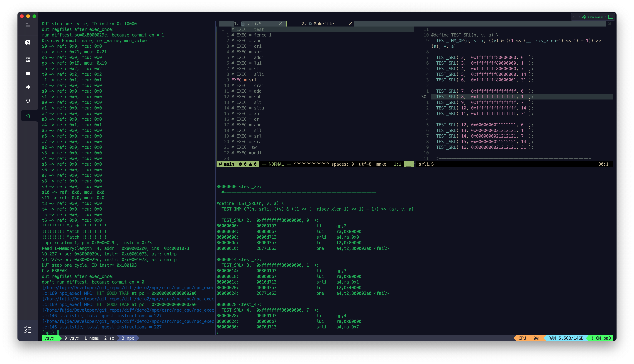Select the Ubuntu session icon in sidebar
Screen dimensions: 634x364
(x=28, y=116)
